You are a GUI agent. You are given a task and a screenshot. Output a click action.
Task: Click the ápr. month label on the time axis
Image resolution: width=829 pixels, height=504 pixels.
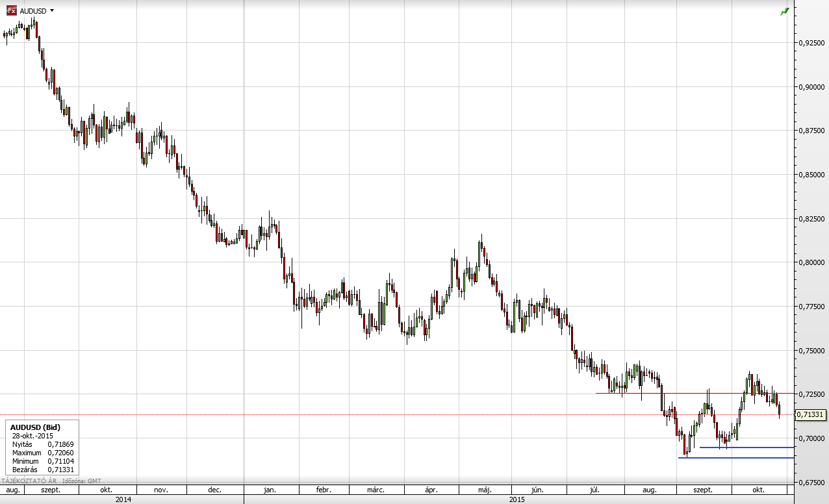point(431,490)
